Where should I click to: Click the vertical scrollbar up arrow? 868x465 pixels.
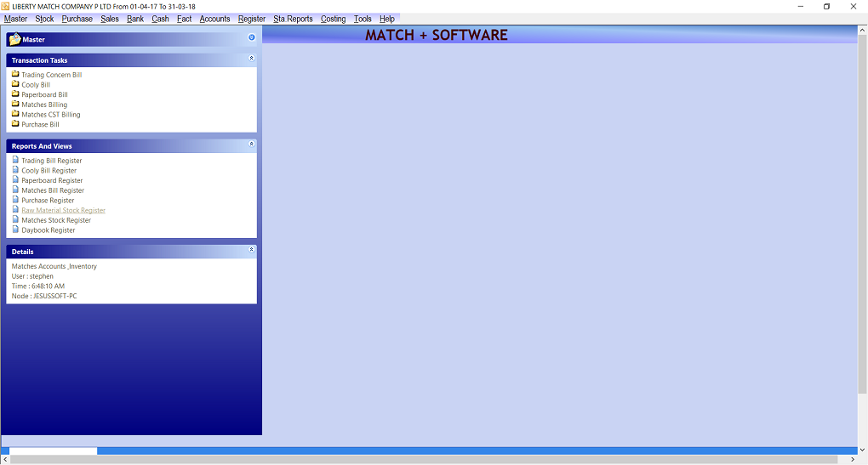tap(862, 31)
